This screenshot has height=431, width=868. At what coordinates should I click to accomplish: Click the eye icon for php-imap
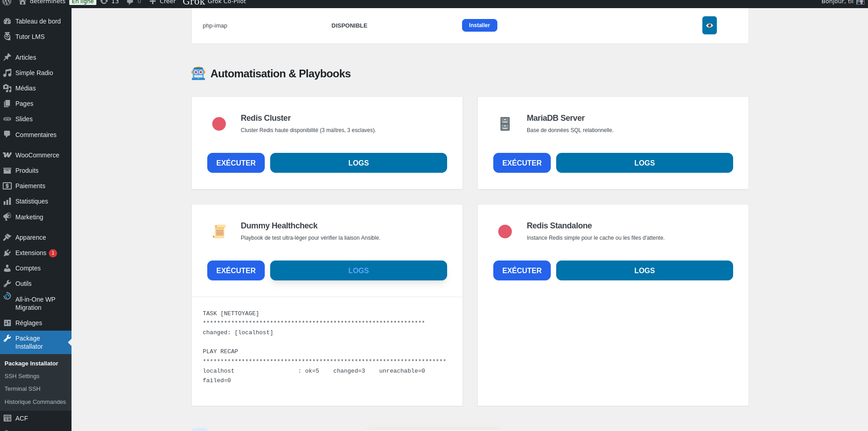tap(709, 25)
